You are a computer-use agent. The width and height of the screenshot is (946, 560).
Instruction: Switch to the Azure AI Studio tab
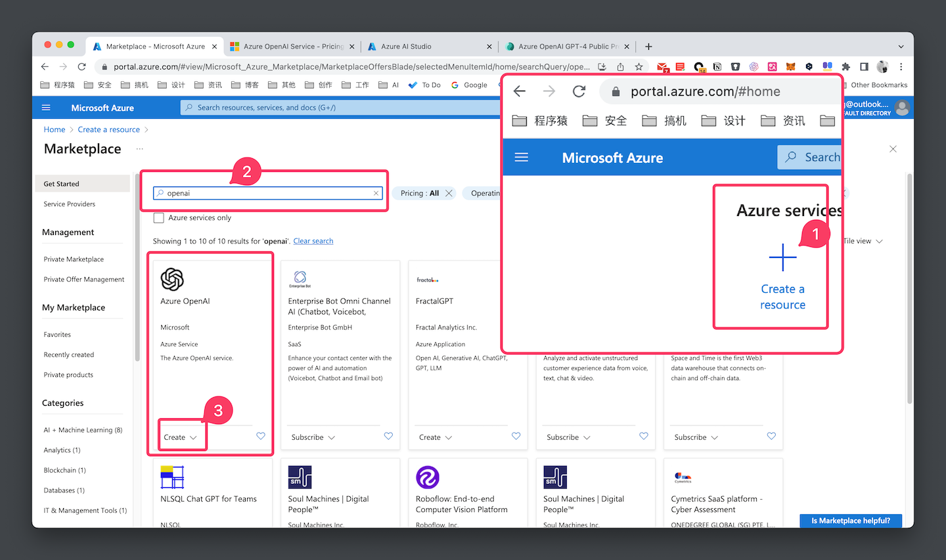pyautogui.click(x=428, y=47)
